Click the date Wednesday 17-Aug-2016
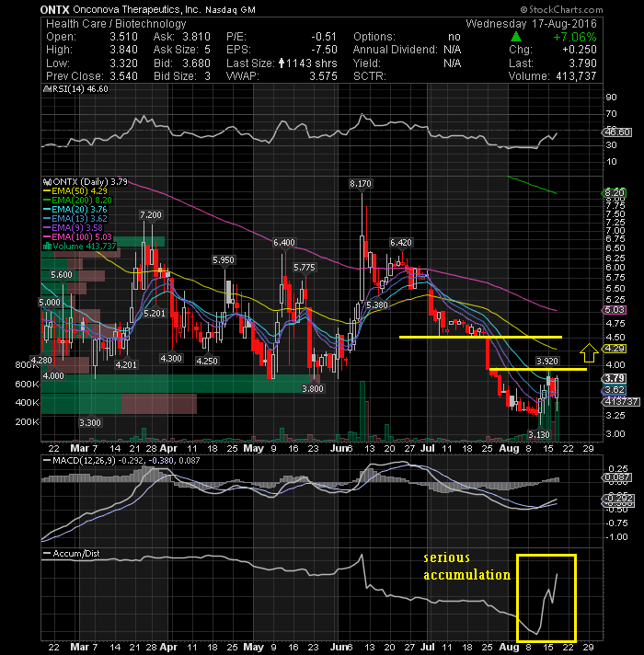Image resolution: width=644 pixels, height=655 pixels. click(531, 23)
